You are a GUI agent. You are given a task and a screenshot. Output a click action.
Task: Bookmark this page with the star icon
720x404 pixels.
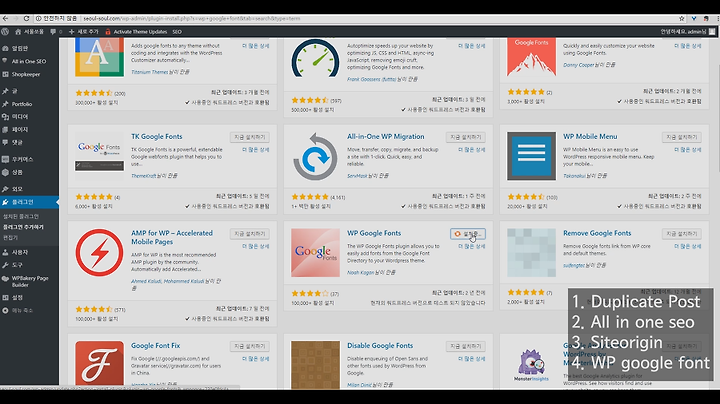[681, 18]
